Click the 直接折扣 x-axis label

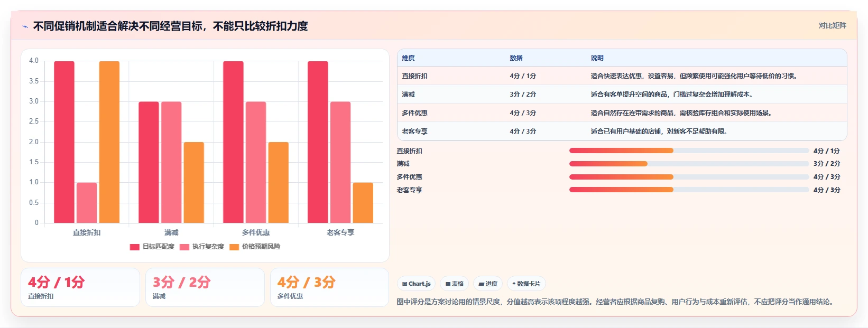[87, 232]
